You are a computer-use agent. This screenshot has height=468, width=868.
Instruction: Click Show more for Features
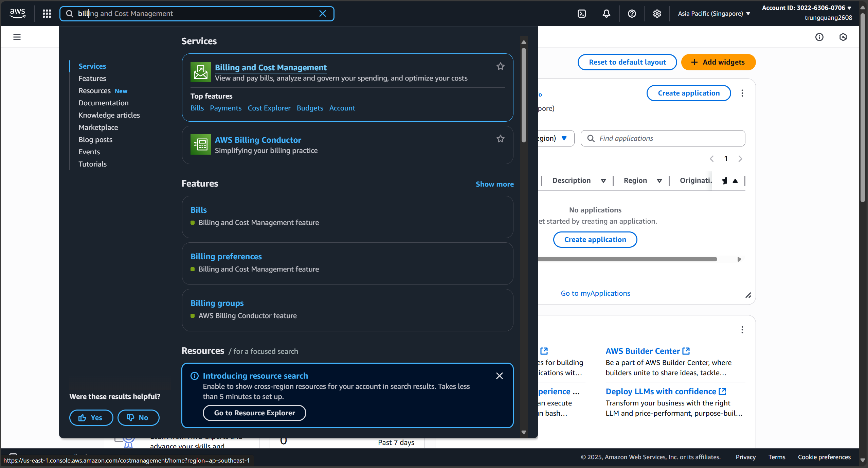(494, 184)
